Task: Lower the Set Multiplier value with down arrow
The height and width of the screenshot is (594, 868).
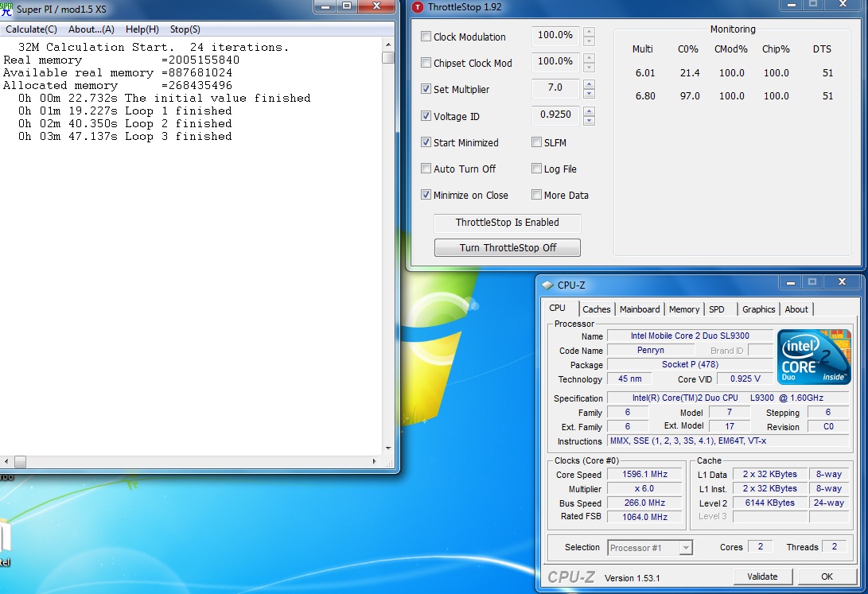Action: [589, 94]
